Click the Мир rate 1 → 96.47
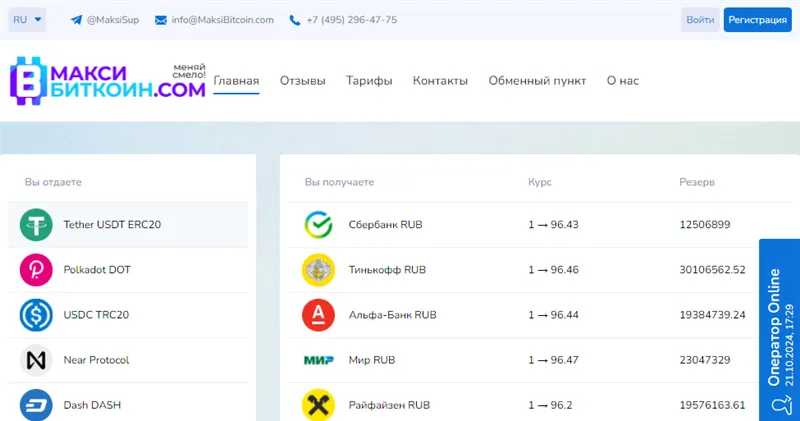 pyautogui.click(x=554, y=360)
